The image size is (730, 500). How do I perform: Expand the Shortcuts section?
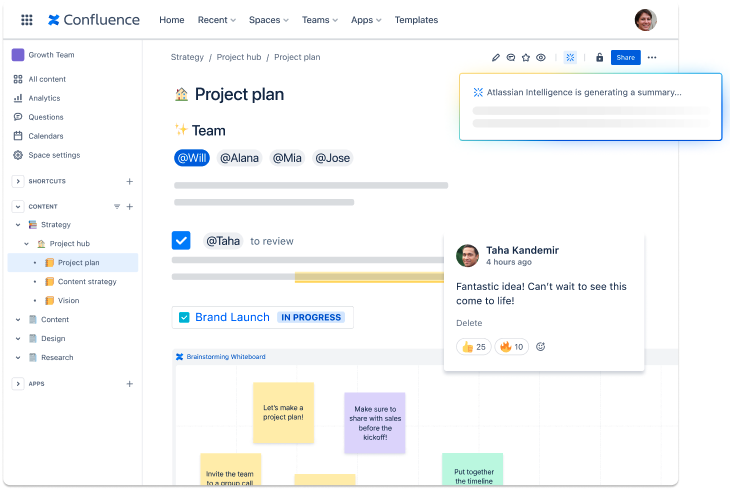(18, 181)
